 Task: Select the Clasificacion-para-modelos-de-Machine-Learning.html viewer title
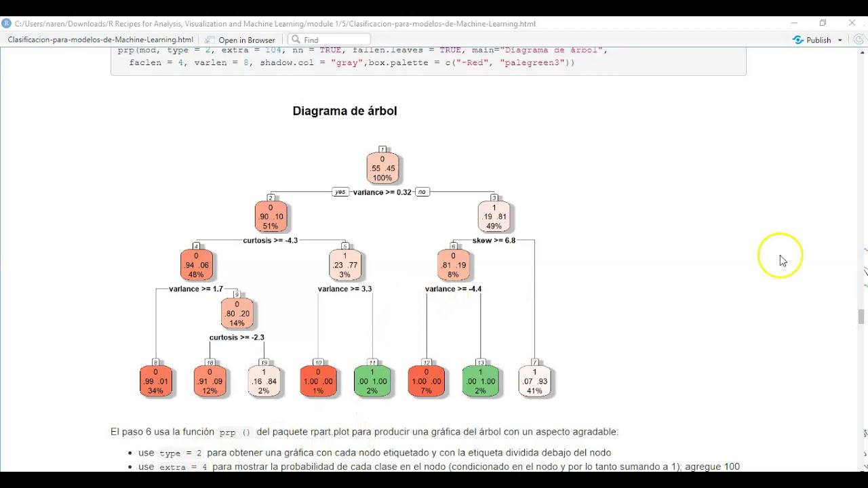click(x=100, y=40)
